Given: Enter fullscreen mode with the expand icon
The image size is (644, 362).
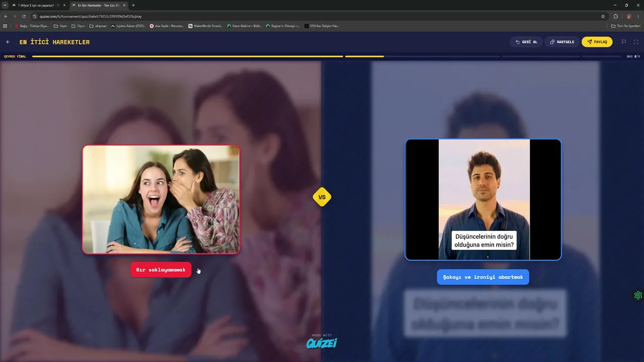Looking at the screenshot, I should 636,42.
